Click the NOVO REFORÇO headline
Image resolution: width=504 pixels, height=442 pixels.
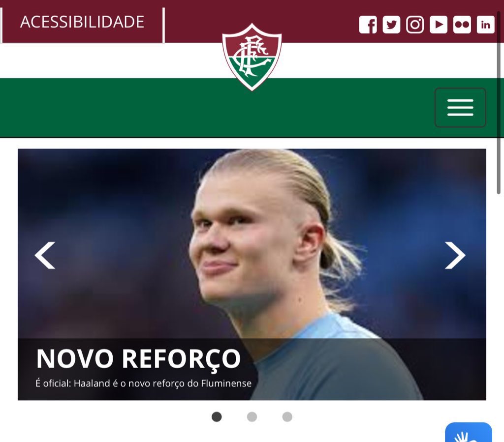138,358
